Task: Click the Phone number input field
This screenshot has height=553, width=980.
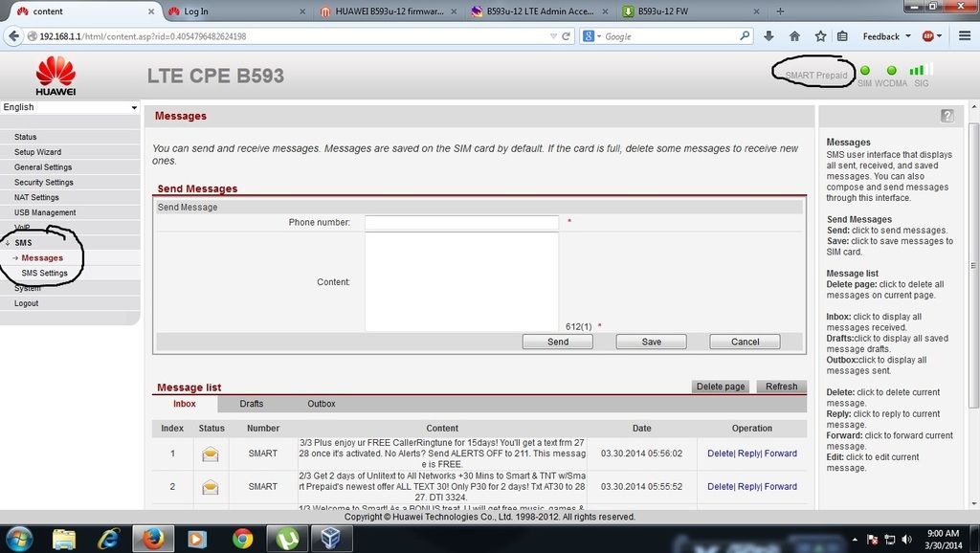Action: click(x=461, y=223)
